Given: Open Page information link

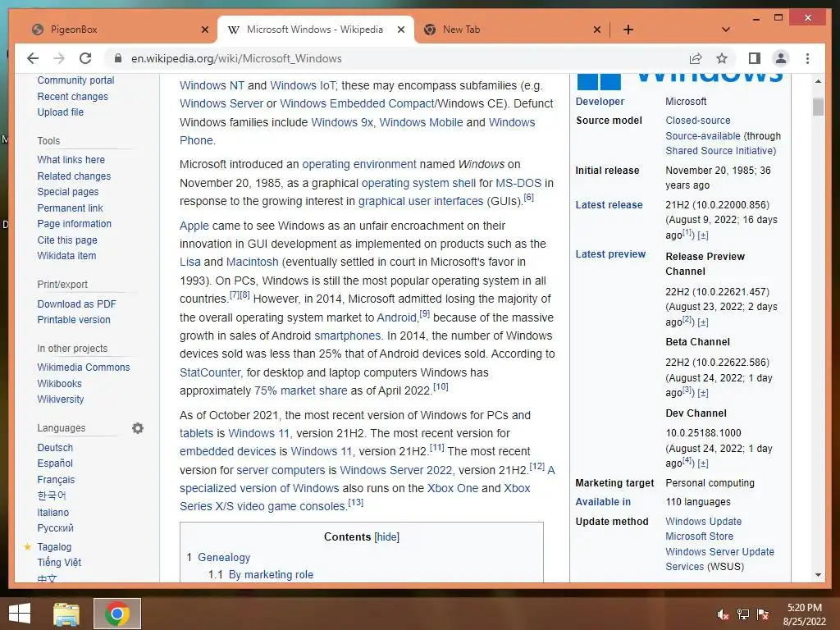Looking at the screenshot, I should click(x=74, y=223).
